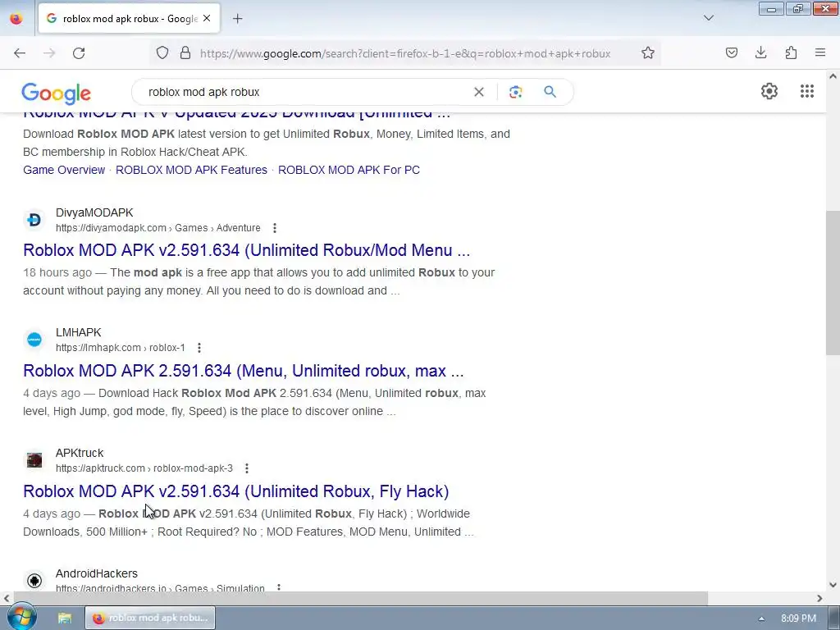Click the scroll left arrow
840x630 pixels.
click(x=7, y=598)
